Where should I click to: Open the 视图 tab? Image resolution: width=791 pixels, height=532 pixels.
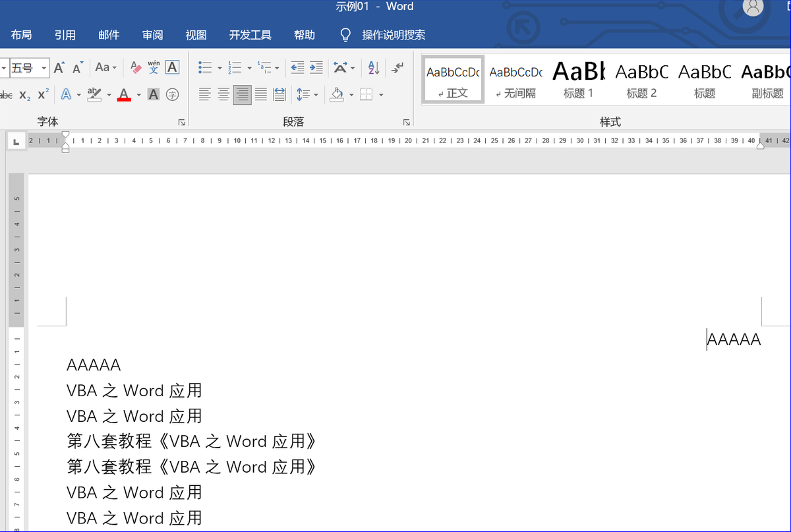(196, 35)
